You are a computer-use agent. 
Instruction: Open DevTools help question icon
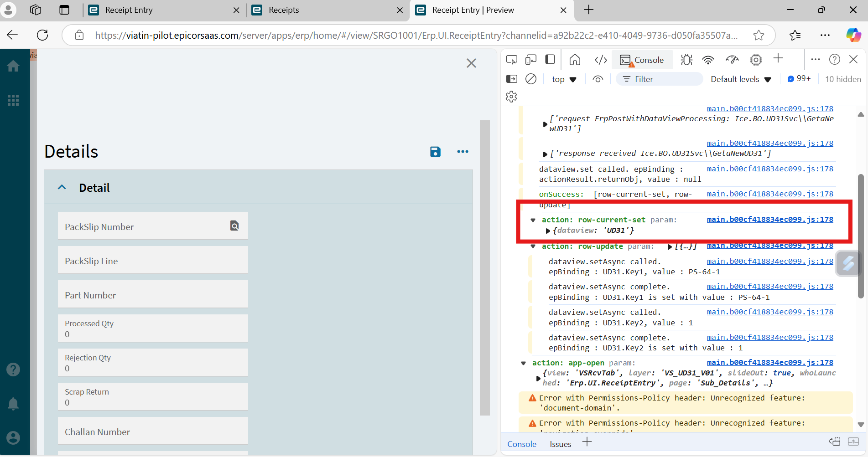(x=835, y=59)
